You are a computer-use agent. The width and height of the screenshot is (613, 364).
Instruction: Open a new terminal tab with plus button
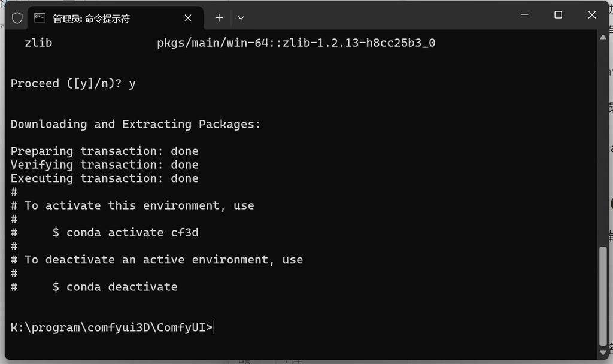pyautogui.click(x=219, y=18)
